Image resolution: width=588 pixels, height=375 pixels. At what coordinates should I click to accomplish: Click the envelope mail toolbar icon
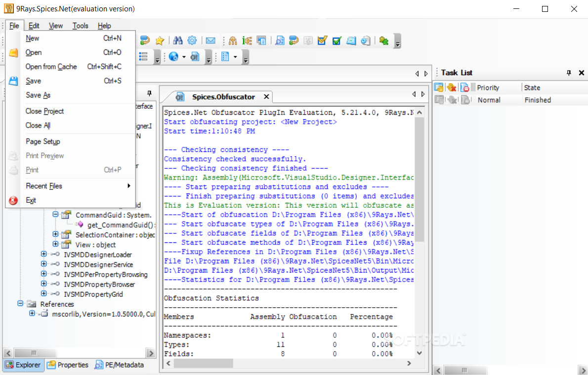pos(211,41)
